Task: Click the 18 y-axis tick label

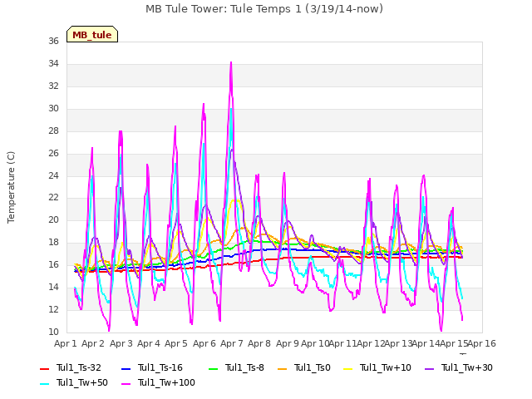Action: tap(53, 242)
